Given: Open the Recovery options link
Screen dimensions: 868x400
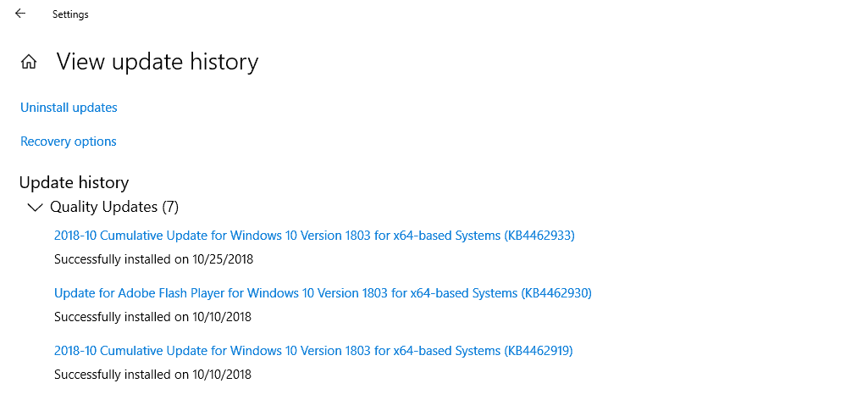Looking at the screenshot, I should coord(69,142).
